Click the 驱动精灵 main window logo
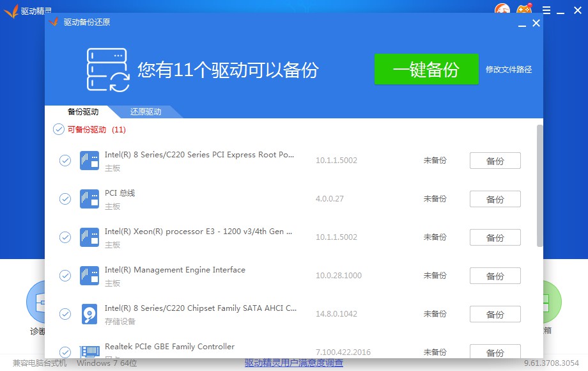This screenshot has height=371, width=588. 11,11
